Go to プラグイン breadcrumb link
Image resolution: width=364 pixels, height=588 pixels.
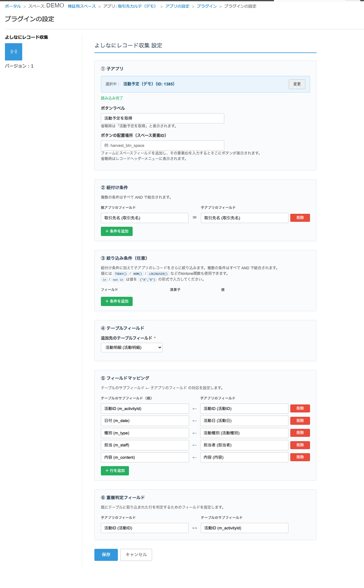207,6
